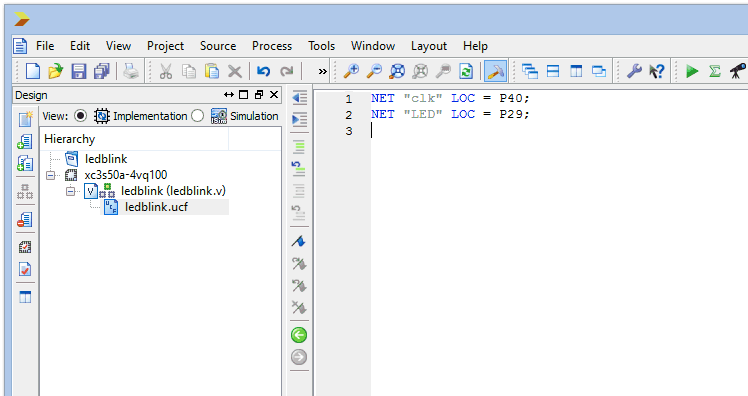
Task: Open the View menu
Action: 118,46
